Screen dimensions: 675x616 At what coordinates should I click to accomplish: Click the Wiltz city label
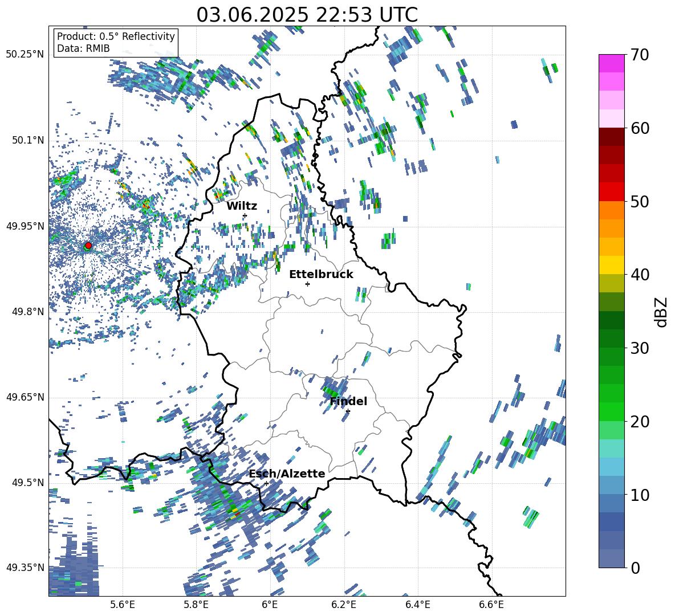tap(242, 206)
